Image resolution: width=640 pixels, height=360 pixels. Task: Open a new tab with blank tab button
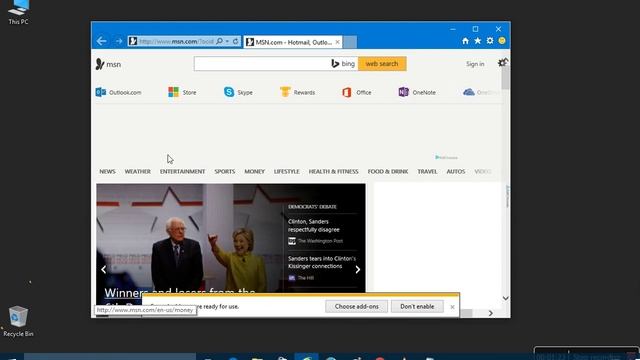(350, 42)
